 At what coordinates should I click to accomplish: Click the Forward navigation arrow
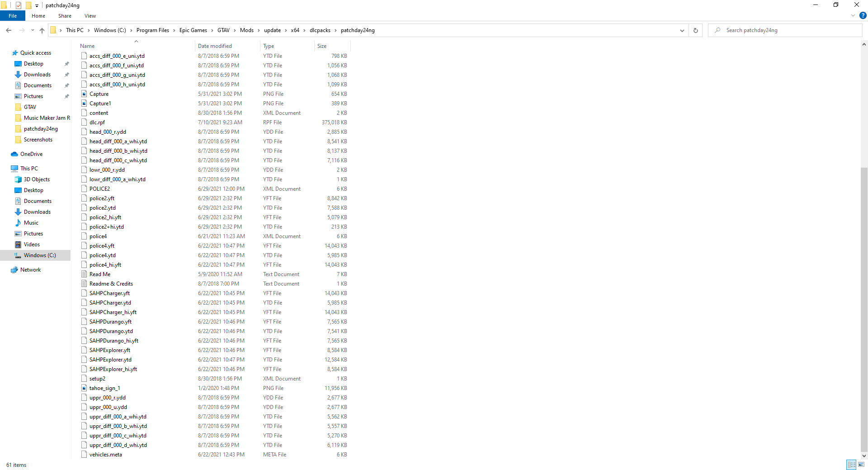pos(22,30)
